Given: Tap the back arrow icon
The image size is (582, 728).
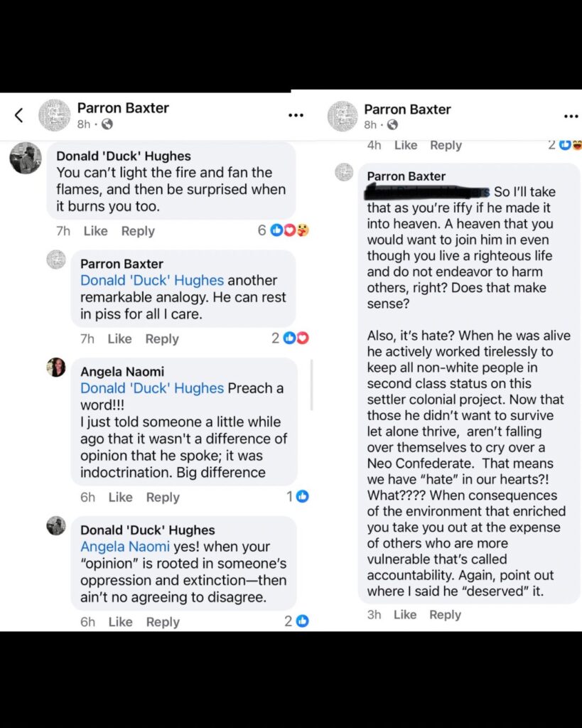Looking at the screenshot, I should (x=19, y=115).
